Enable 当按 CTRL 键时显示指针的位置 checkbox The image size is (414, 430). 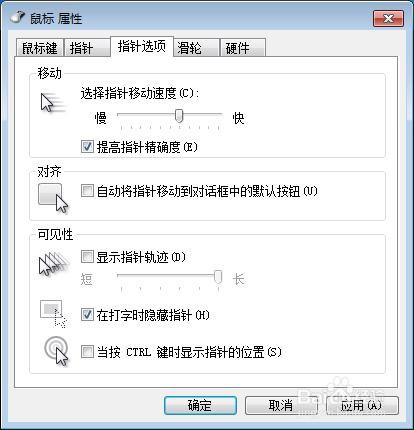coord(87,352)
